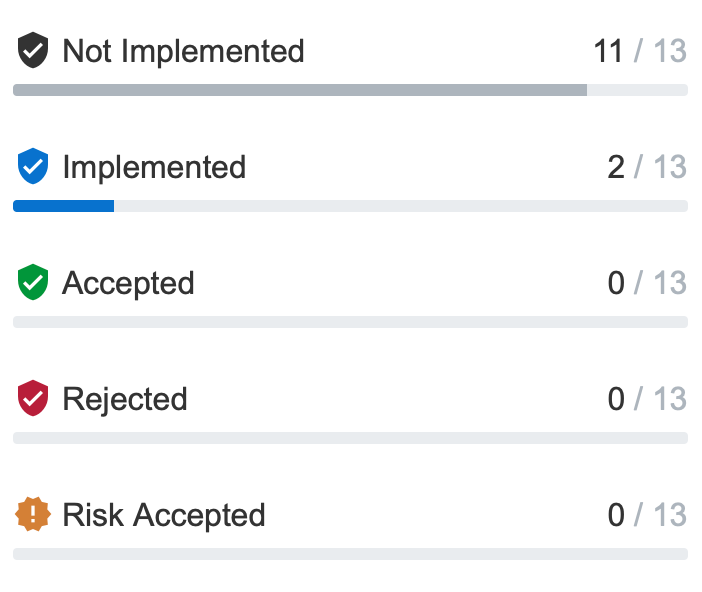Viewport: 702px width, 592px height.
Task: Click the black Not Implemented shield icon
Action: [x=33, y=51]
